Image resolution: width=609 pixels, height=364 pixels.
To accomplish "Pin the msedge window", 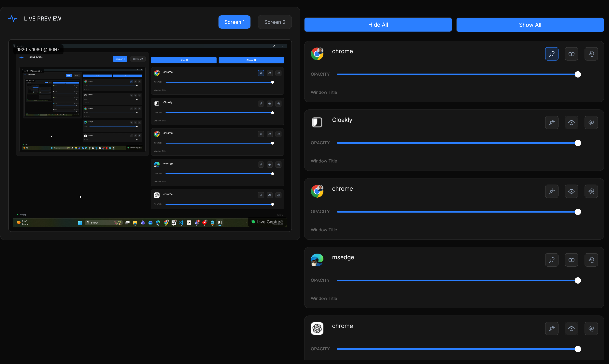I will click(552, 260).
